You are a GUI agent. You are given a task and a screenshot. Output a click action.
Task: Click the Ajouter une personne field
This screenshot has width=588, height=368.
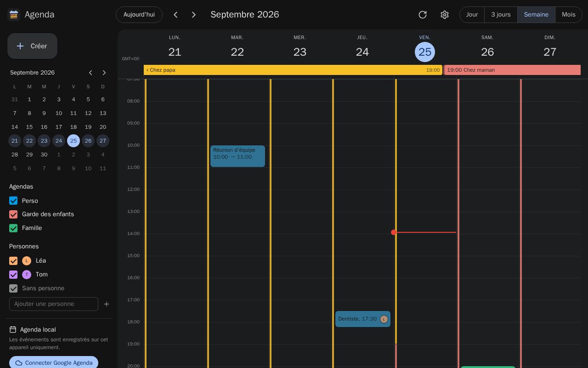tap(54, 304)
